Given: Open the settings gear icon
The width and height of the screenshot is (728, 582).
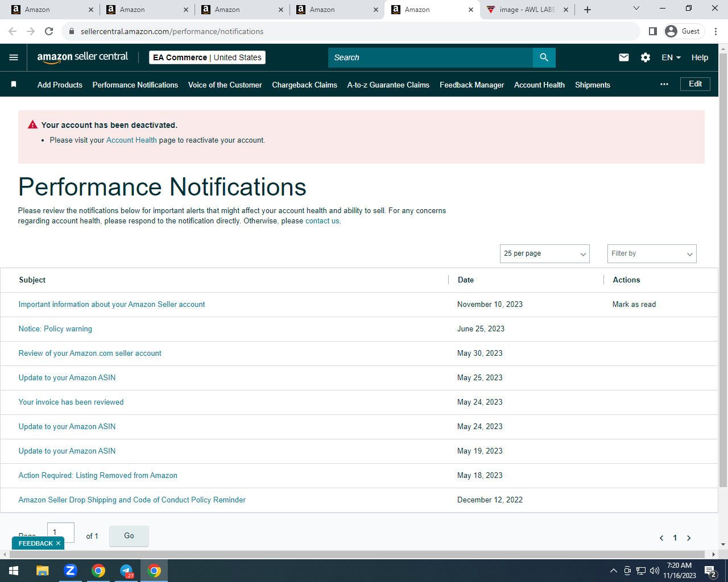Looking at the screenshot, I should tap(646, 57).
